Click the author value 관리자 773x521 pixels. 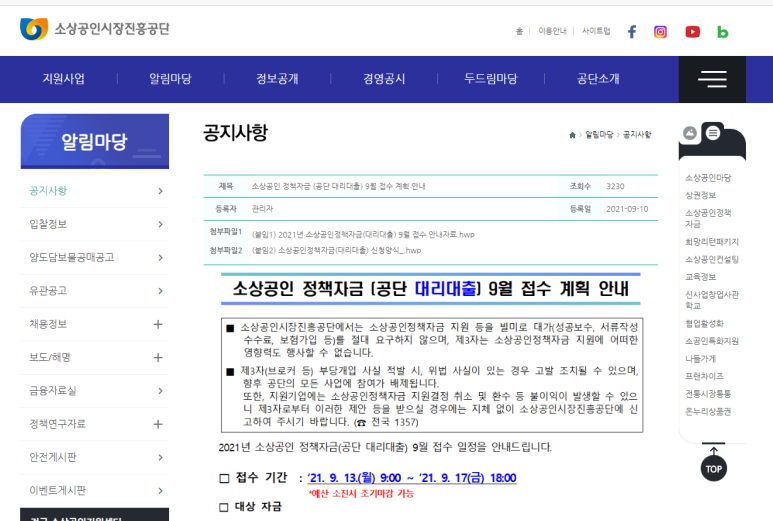pyautogui.click(x=262, y=209)
